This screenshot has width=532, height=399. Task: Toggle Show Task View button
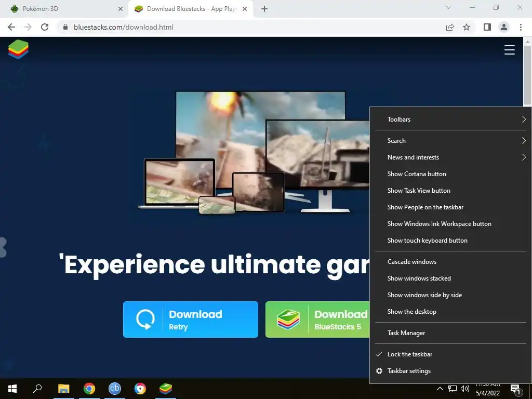[x=450, y=190]
